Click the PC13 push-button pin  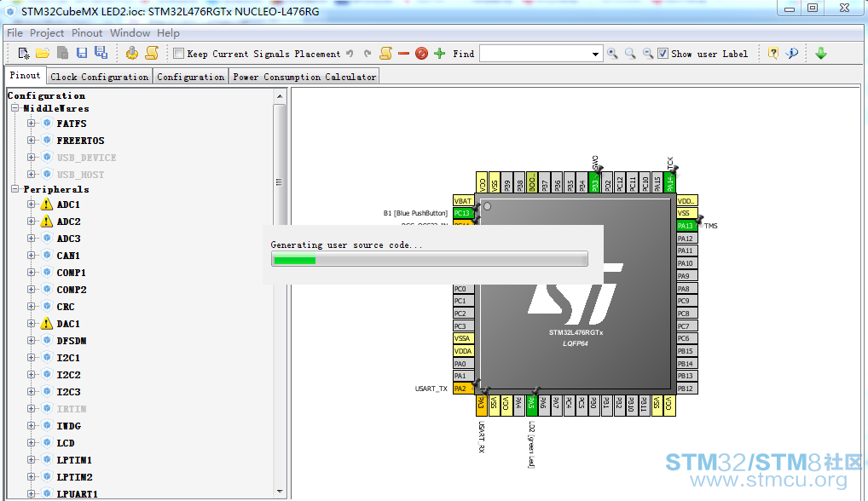463,213
